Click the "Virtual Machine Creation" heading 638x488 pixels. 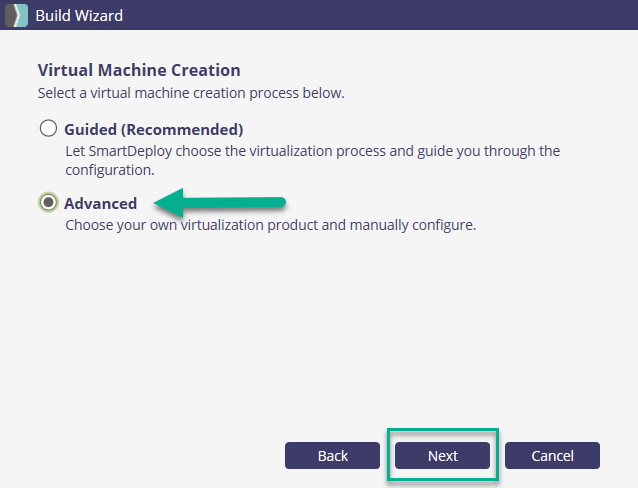pyautogui.click(x=139, y=71)
